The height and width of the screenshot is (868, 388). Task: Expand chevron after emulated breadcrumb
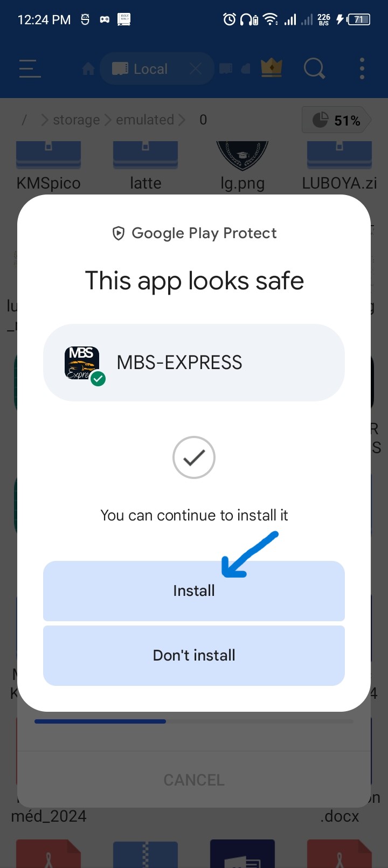[182, 120]
